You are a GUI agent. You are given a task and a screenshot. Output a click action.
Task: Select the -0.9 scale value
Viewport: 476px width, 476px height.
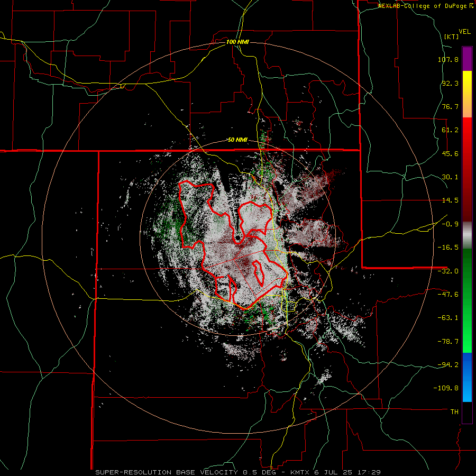tap(450, 224)
